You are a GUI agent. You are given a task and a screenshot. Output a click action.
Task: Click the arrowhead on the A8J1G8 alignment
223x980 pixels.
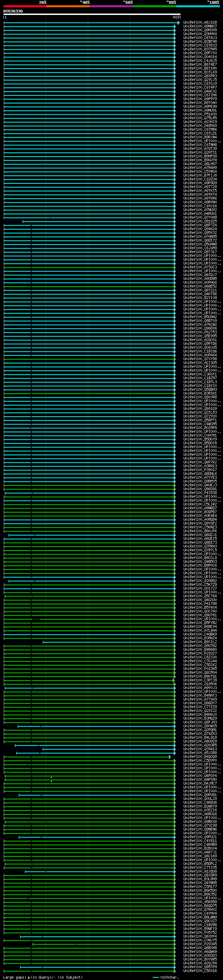[178, 23]
